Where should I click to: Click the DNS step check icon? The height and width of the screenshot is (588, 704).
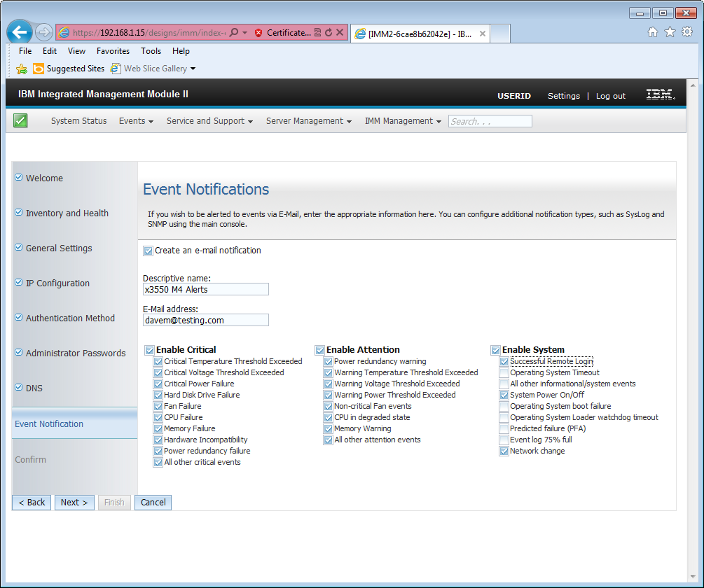pyautogui.click(x=18, y=387)
